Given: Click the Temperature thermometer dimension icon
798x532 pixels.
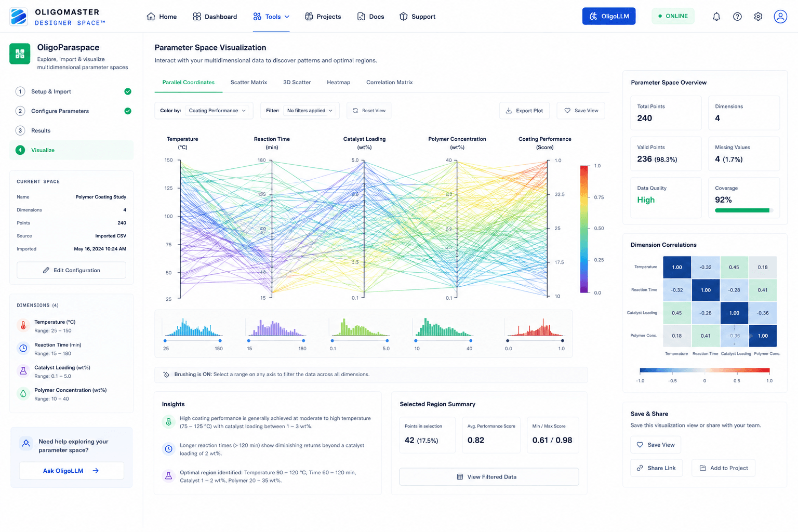Looking at the screenshot, I should click(23, 326).
